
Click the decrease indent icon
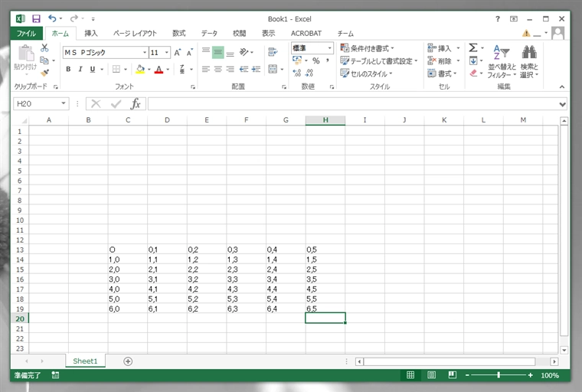[x=244, y=69]
